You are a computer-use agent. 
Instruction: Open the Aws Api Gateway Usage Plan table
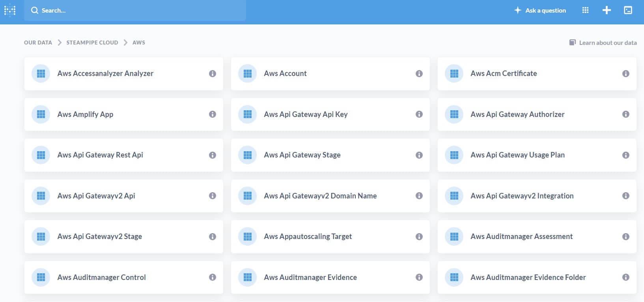coord(537,155)
